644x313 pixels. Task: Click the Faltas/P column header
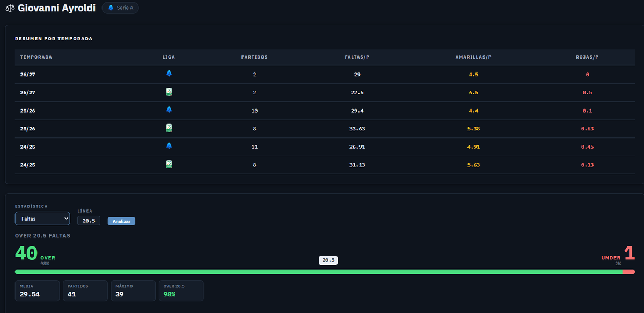(357, 57)
